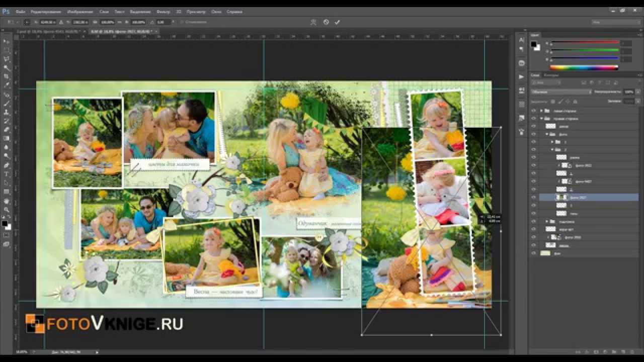The image size is (644, 362).
Task: Collapse the 'правая сторона' layer group
Action: click(541, 119)
